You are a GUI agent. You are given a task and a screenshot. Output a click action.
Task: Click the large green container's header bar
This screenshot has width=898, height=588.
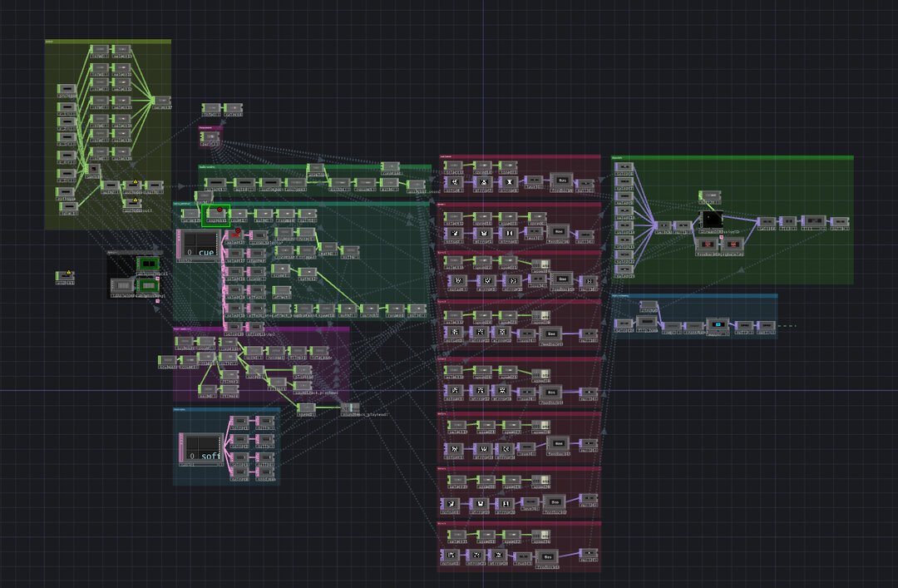tap(732, 157)
